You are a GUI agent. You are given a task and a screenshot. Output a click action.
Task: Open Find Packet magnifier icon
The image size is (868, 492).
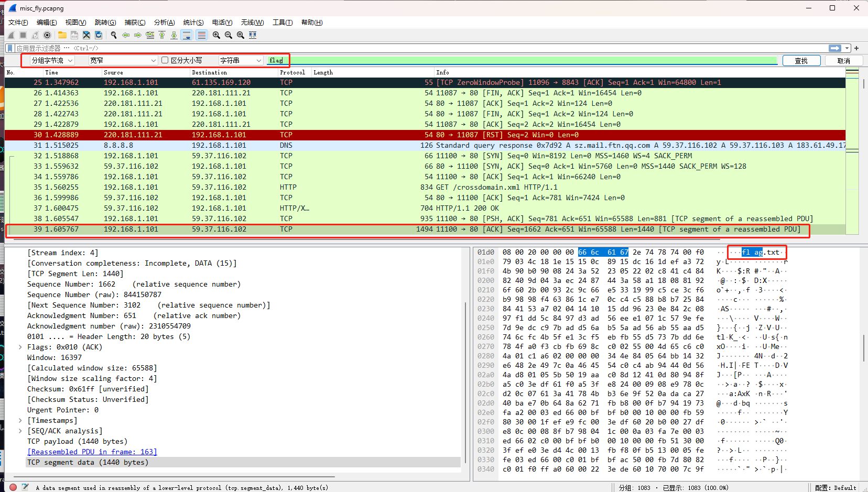pyautogui.click(x=114, y=35)
